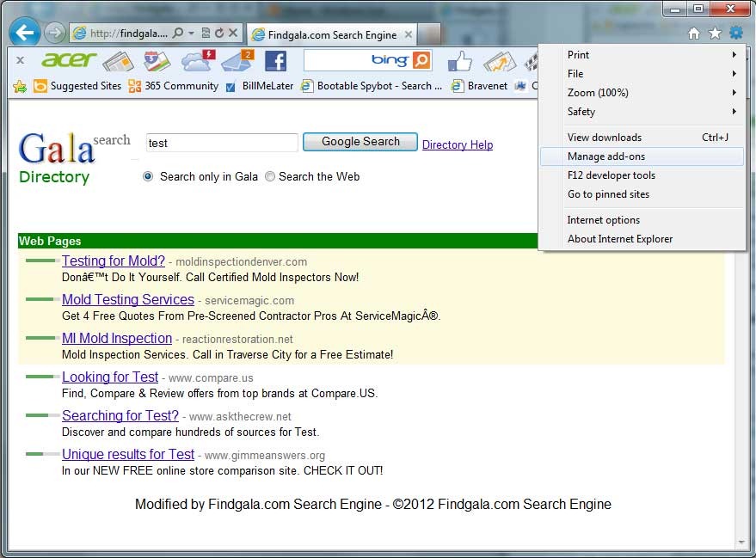Image resolution: width=756 pixels, height=558 pixels.
Task: Open Looking for Test result
Action: click(110, 377)
